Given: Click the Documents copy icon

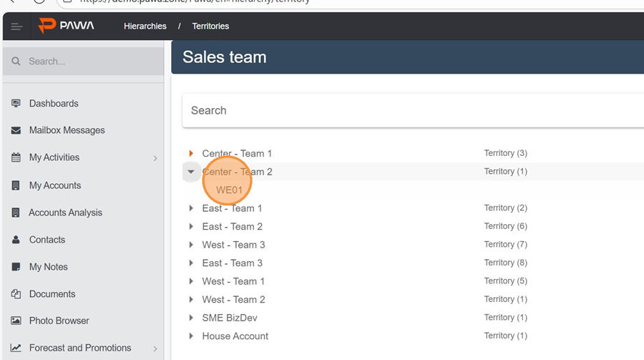Looking at the screenshot, I should (16, 294).
